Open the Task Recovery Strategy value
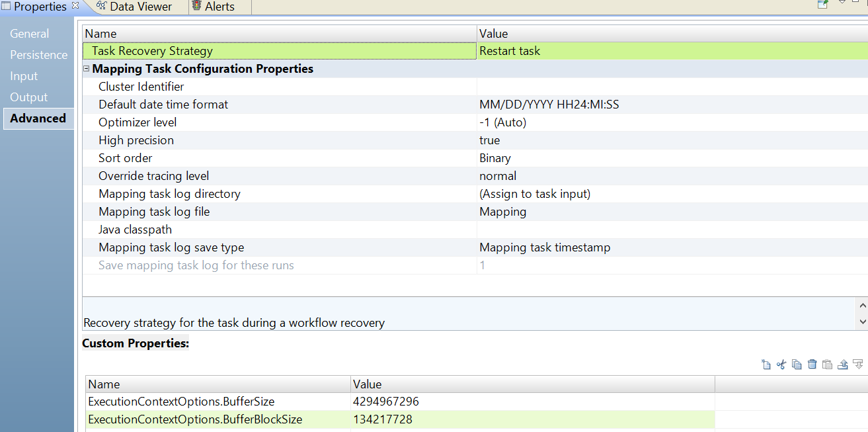 tap(672, 51)
